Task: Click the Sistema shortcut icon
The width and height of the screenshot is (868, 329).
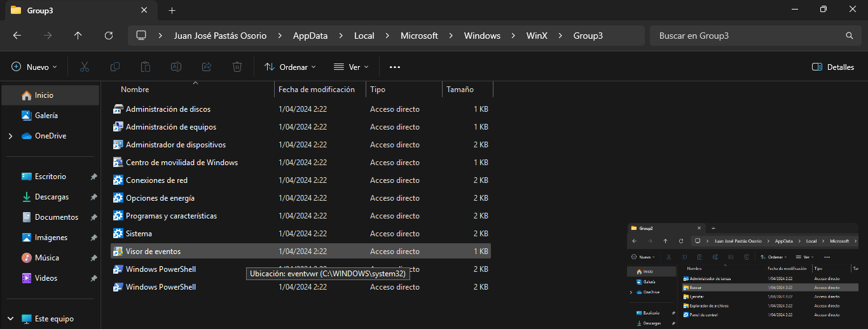Action: (x=118, y=234)
